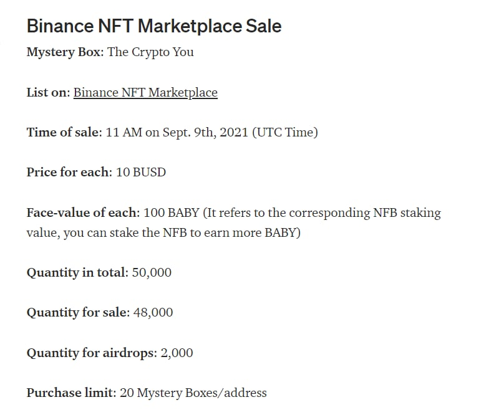This screenshot has height=420, width=504.
Task: Click the Time of sale label
Action: 64,132
